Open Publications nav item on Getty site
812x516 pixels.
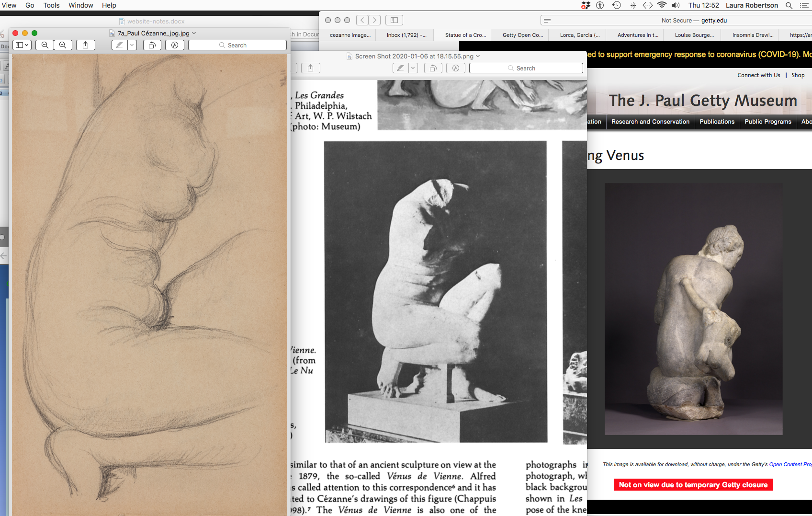click(717, 122)
